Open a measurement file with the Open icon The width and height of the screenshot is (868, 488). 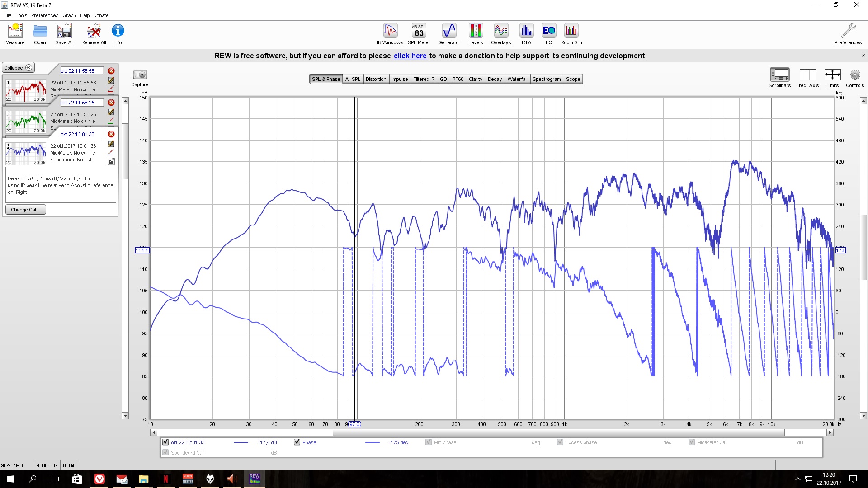tap(40, 34)
